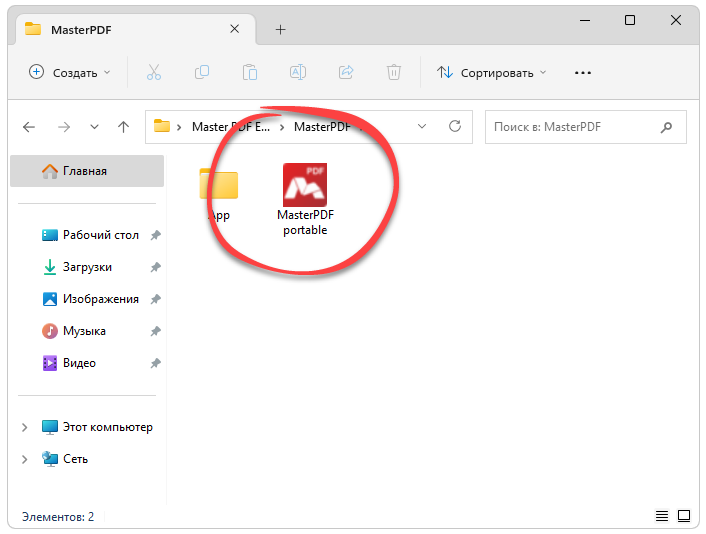Click the Paste clipboard icon
Screen dimensions: 706x534
250,72
